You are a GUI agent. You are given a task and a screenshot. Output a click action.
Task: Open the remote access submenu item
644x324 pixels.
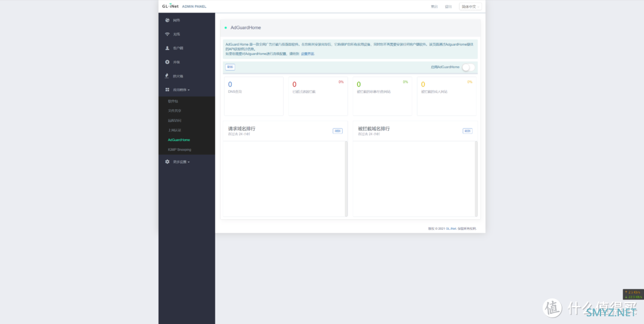[175, 120]
